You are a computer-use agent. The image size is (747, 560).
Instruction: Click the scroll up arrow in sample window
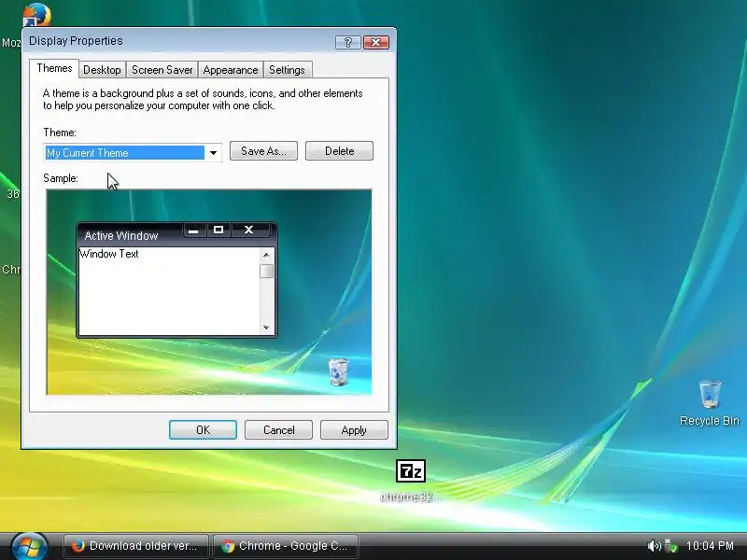(x=266, y=255)
